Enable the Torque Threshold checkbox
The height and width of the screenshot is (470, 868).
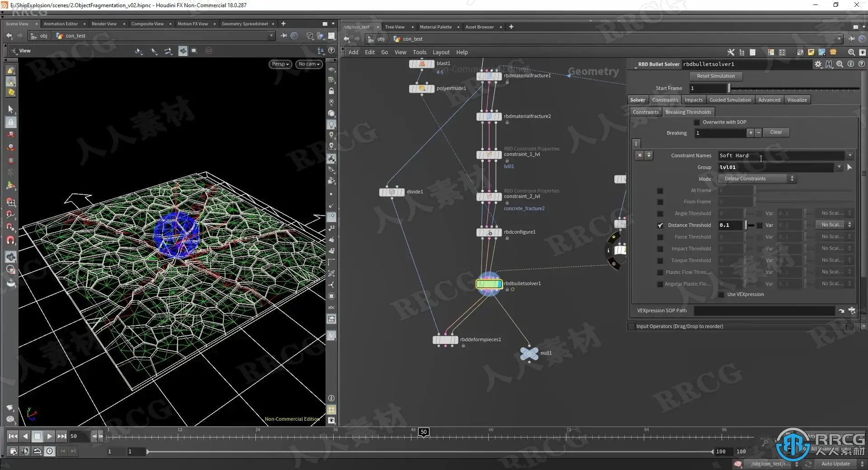[660, 261]
